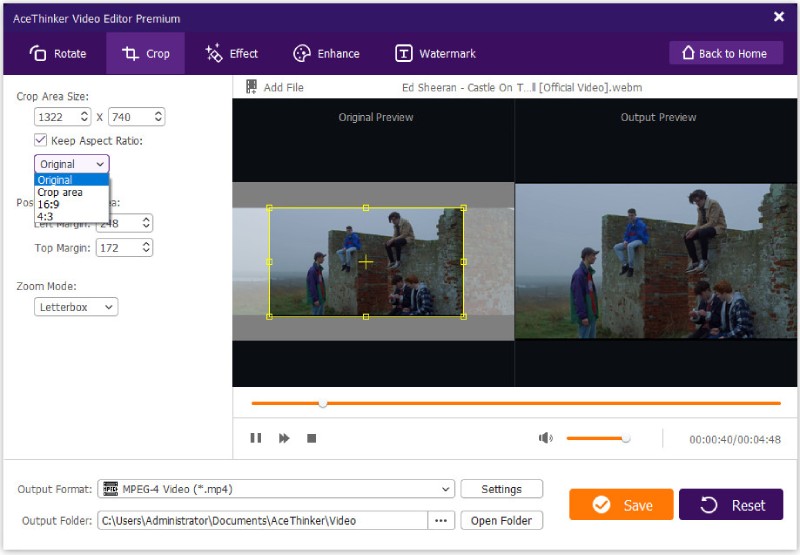Increase Left Margin with the up stepper

(x=146, y=219)
